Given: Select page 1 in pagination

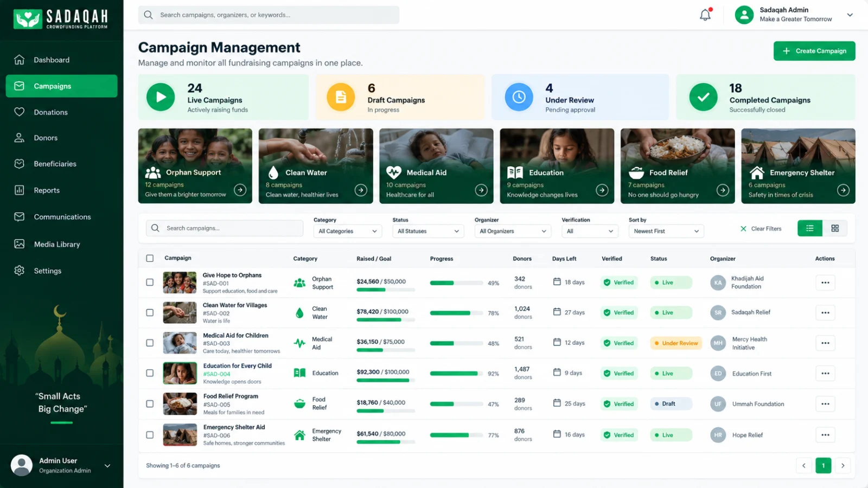Looking at the screenshot, I should point(823,465).
